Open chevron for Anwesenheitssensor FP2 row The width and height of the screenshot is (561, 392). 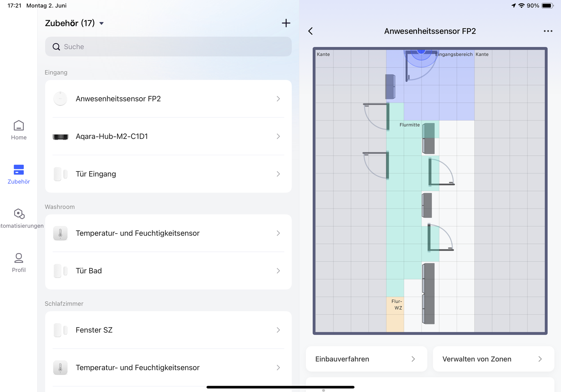278,99
